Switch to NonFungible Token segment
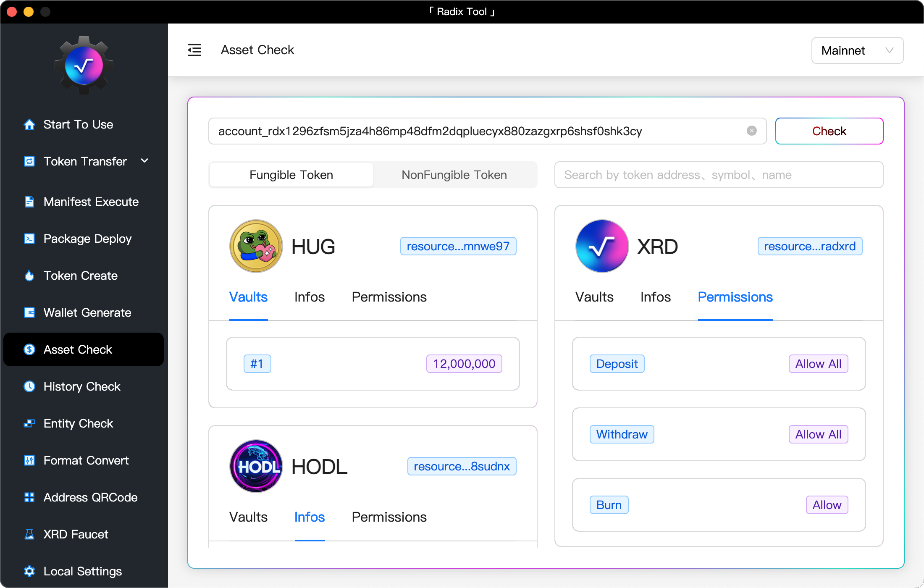This screenshot has width=924, height=588. tap(454, 175)
